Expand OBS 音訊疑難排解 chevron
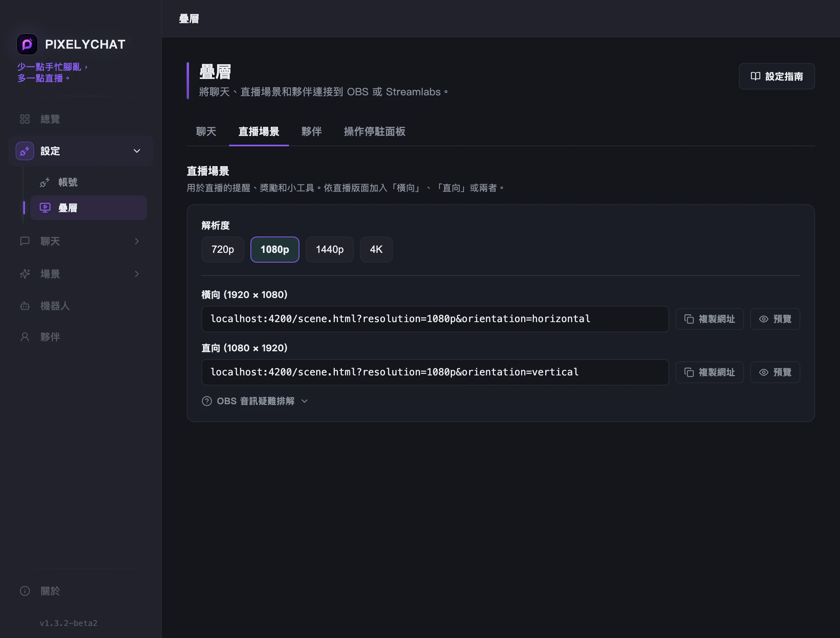The width and height of the screenshot is (840, 638). tap(304, 401)
